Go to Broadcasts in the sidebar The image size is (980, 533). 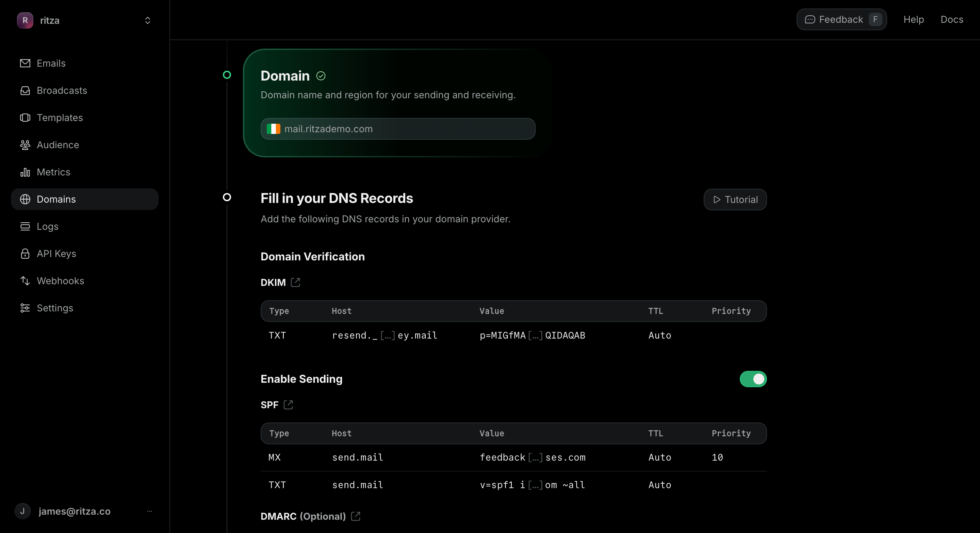click(62, 90)
